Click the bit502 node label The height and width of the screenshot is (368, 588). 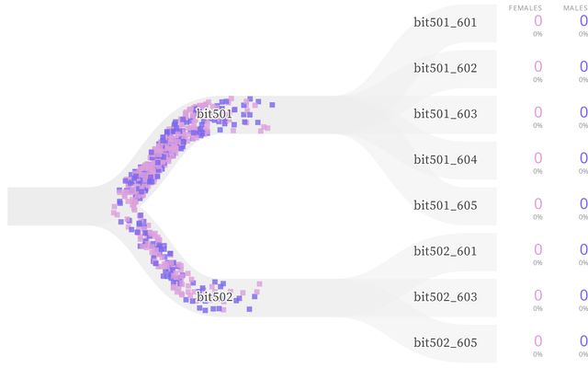coord(214,296)
